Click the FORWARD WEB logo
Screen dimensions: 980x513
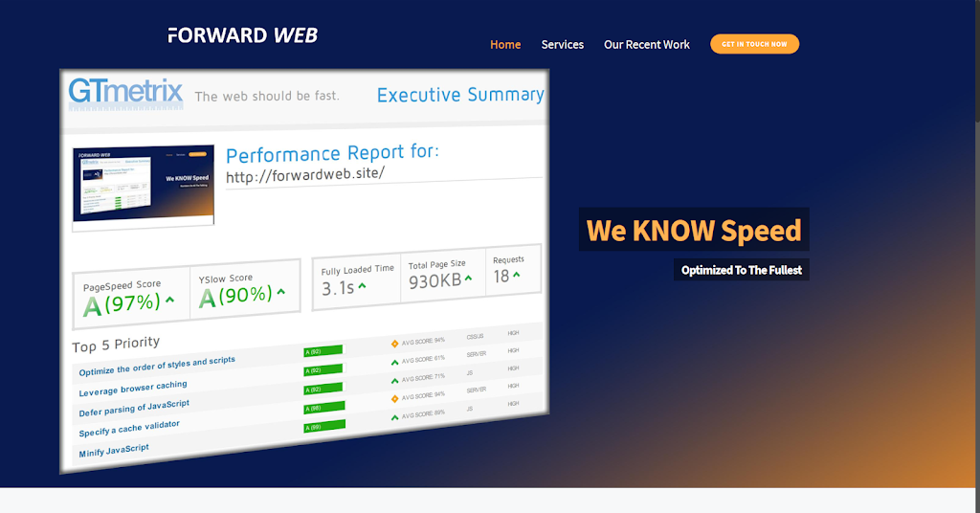point(242,35)
